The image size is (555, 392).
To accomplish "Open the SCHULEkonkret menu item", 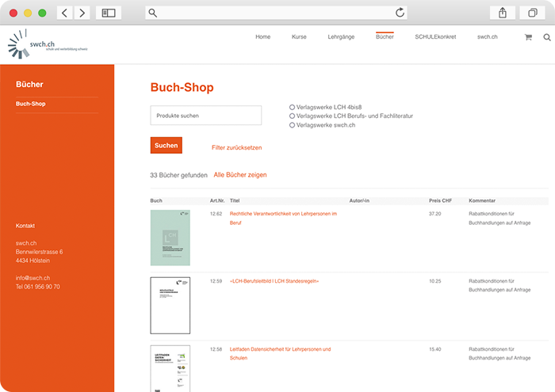I will click(435, 36).
